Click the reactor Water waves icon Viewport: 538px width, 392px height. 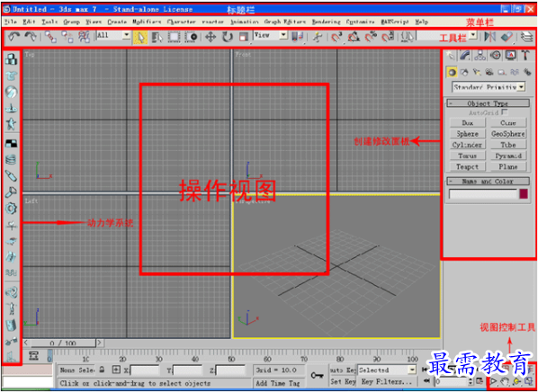12,272
